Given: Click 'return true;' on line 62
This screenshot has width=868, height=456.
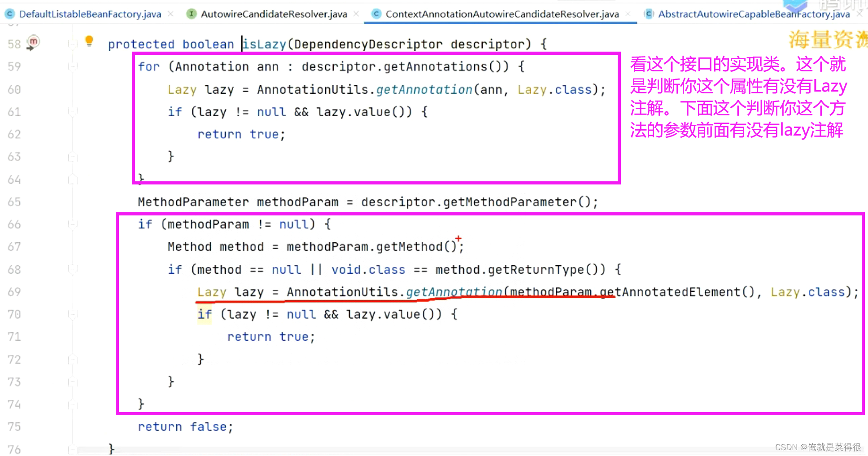Looking at the screenshot, I should point(241,134).
